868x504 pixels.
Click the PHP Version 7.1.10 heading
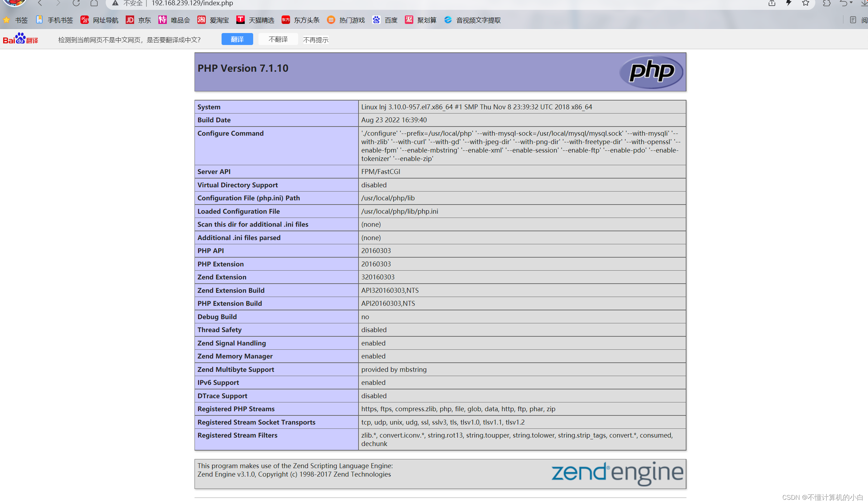coord(243,68)
